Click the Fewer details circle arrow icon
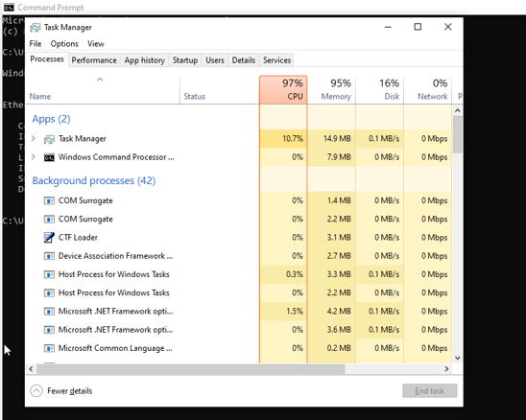This screenshot has height=420, width=526. click(x=36, y=390)
